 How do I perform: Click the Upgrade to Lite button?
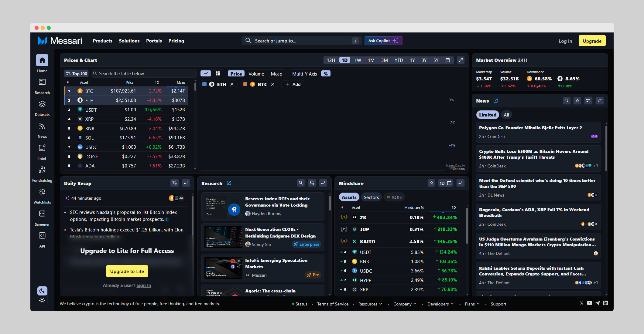coord(127,271)
